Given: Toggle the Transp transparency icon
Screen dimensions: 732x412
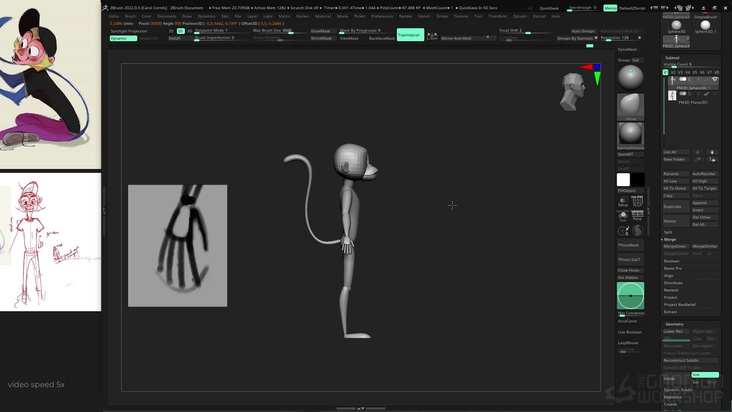Looking at the screenshot, I should (623, 202).
